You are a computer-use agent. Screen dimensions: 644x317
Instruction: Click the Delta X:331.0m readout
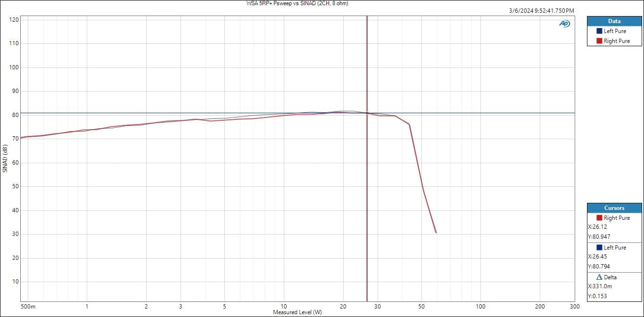pos(600,286)
